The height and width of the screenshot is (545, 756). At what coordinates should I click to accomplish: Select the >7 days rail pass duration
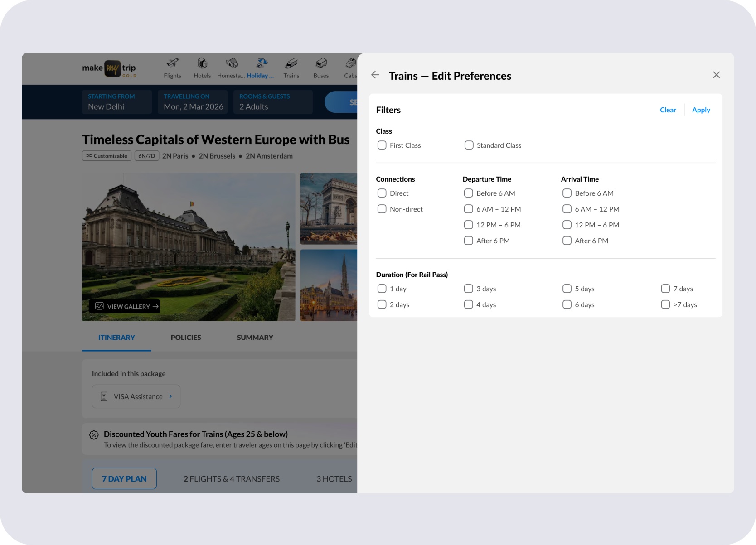coord(665,304)
